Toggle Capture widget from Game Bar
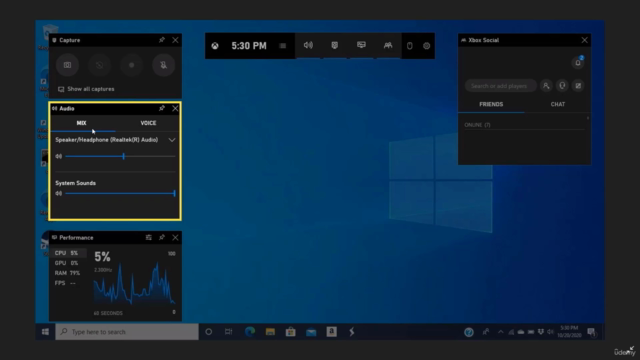Viewport: 640px width, 360px height. (x=335, y=45)
